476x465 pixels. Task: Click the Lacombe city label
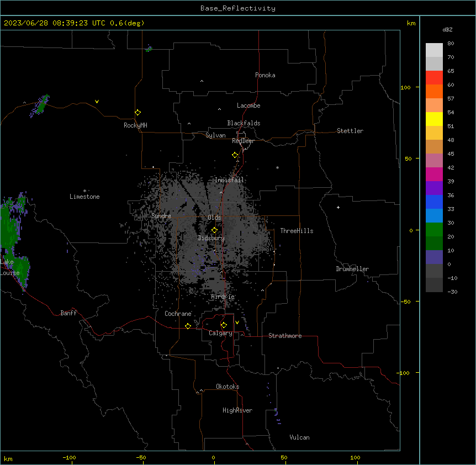pos(248,105)
